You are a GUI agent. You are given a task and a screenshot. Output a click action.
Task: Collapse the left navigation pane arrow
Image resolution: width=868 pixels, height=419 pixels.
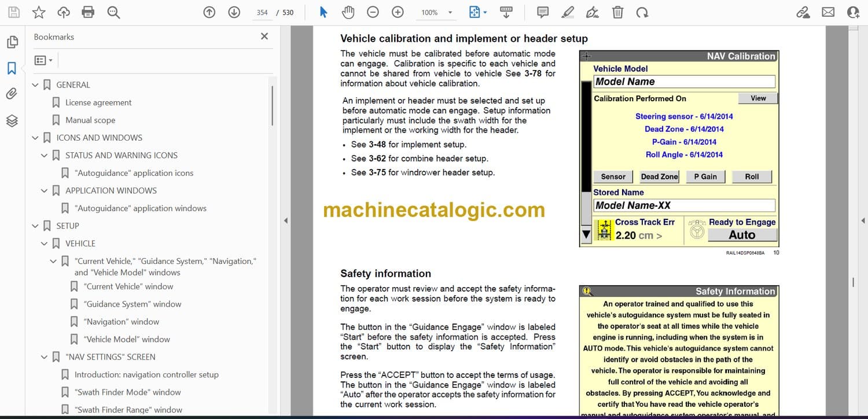(x=285, y=220)
